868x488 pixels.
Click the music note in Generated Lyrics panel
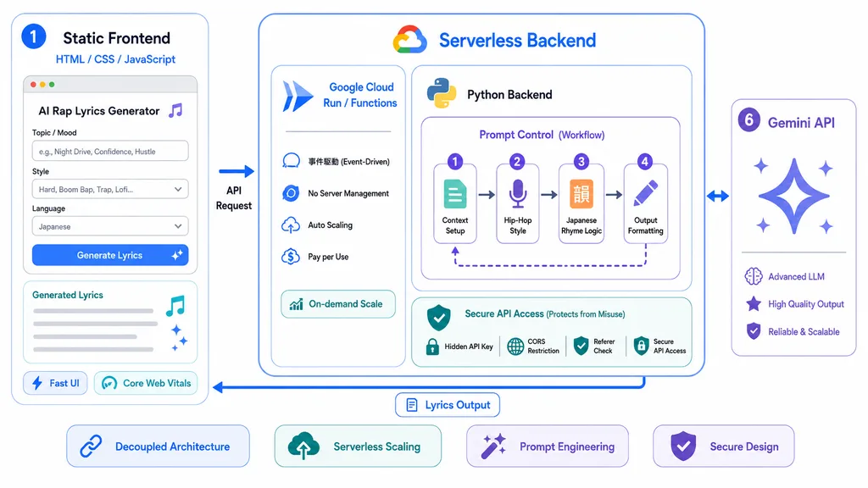[175, 306]
